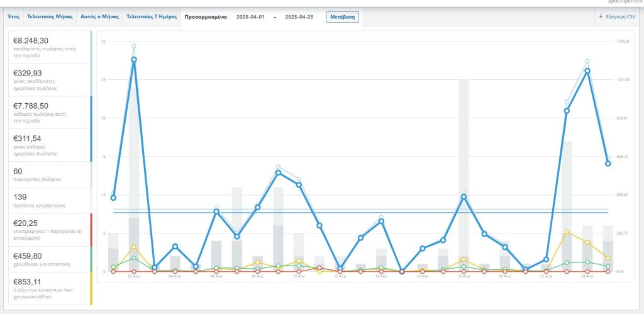Highlight the €8.248,30 gross sales legend
The width and height of the screenshot is (644, 314).
point(50,47)
